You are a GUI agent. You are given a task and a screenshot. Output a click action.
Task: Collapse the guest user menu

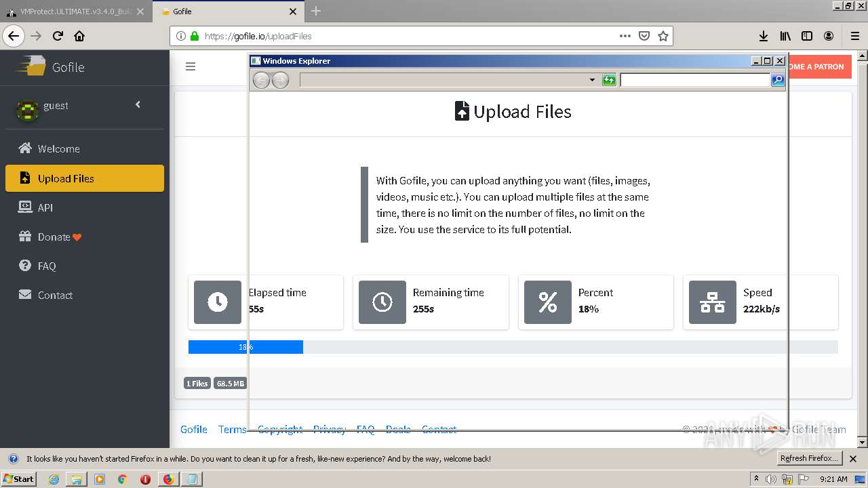click(x=138, y=104)
